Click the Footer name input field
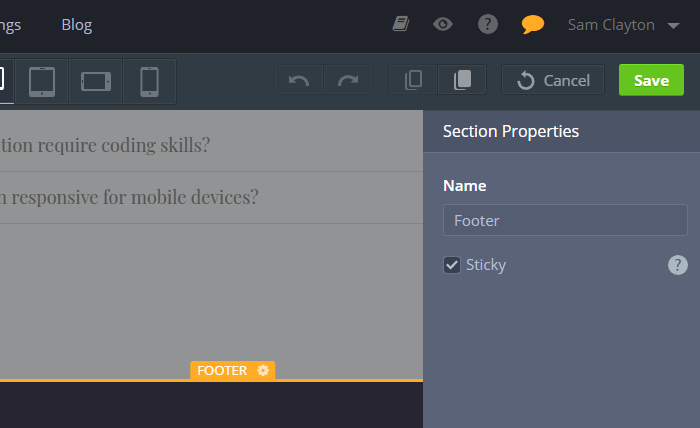Image resolution: width=700 pixels, height=428 pixels. [x=565, y=220]
